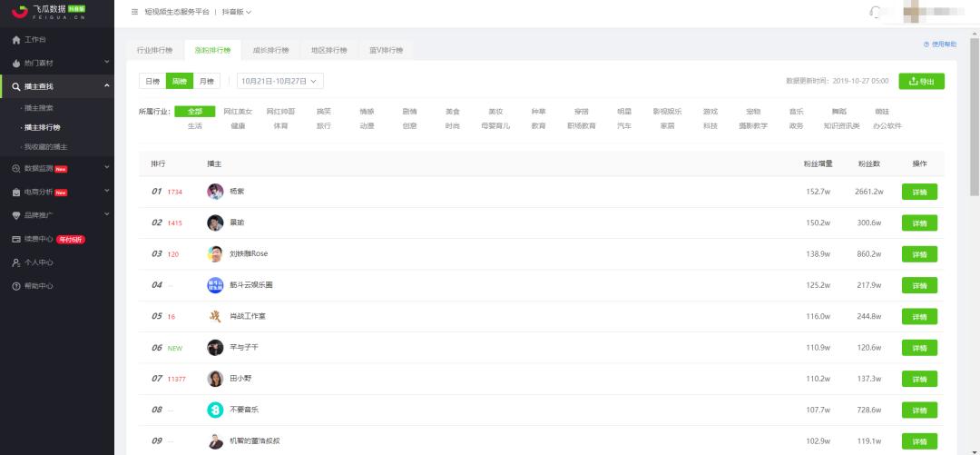980x455 pixels.
Task: Filter by 搞笑 industry
Action: (x=324, y=112)
